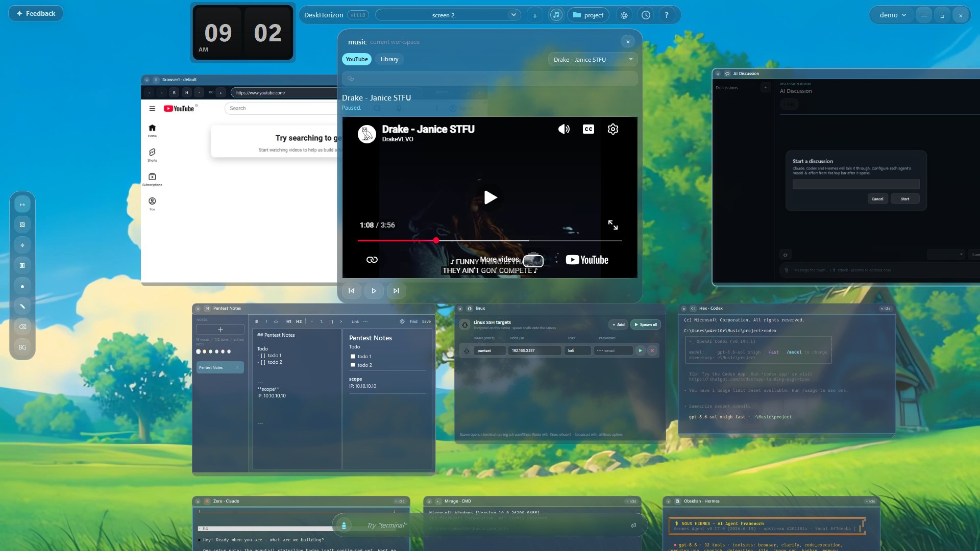Enter fullscreen with expand arrows icon
The width and height of the screenshot is (980, 551).
(613, 225)
